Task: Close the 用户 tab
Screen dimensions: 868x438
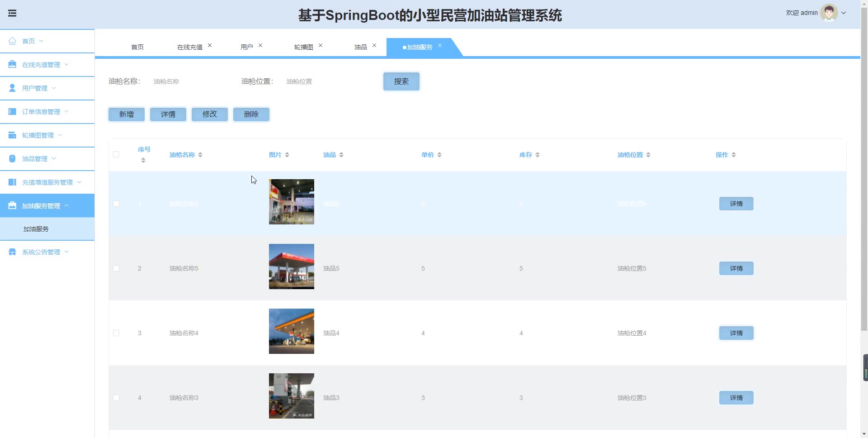Action: (x=260, y=46)
